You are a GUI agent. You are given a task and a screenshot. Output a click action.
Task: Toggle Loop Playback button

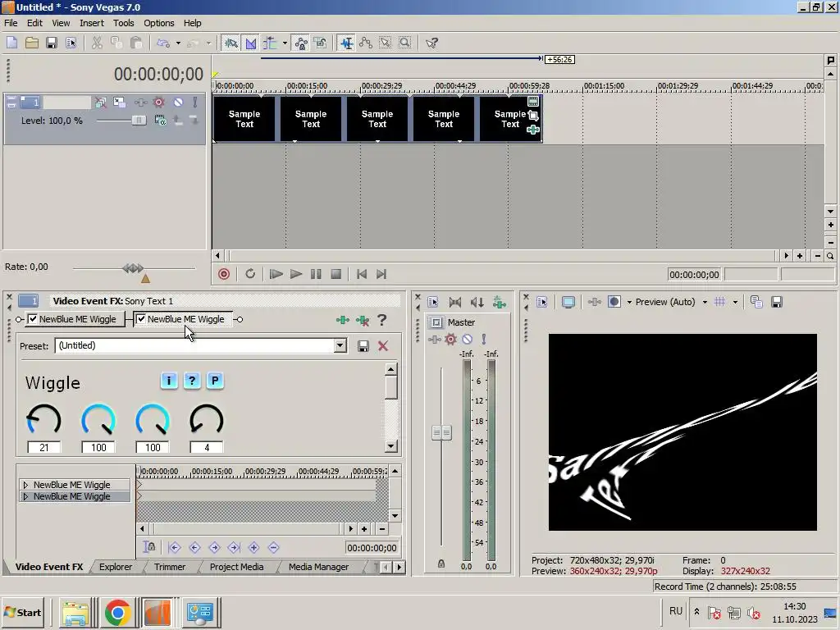pyautogui.click(x=250, y=274)
